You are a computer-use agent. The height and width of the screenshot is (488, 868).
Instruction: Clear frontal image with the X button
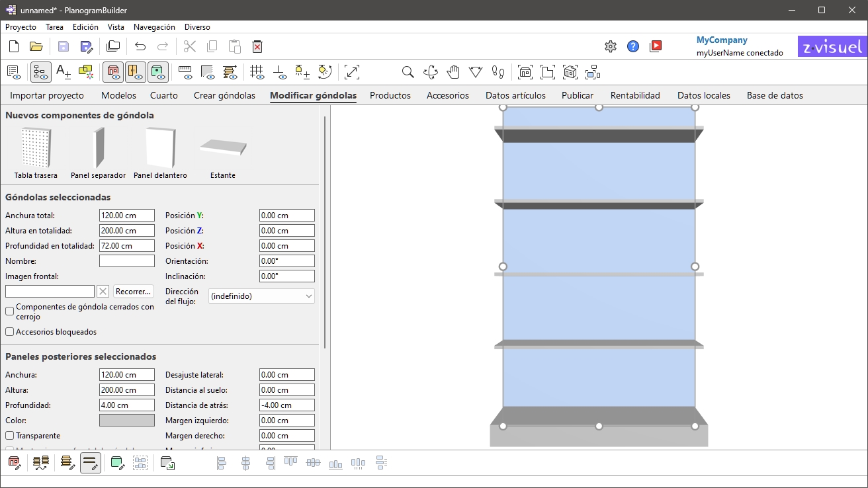[x=103, y=291]
